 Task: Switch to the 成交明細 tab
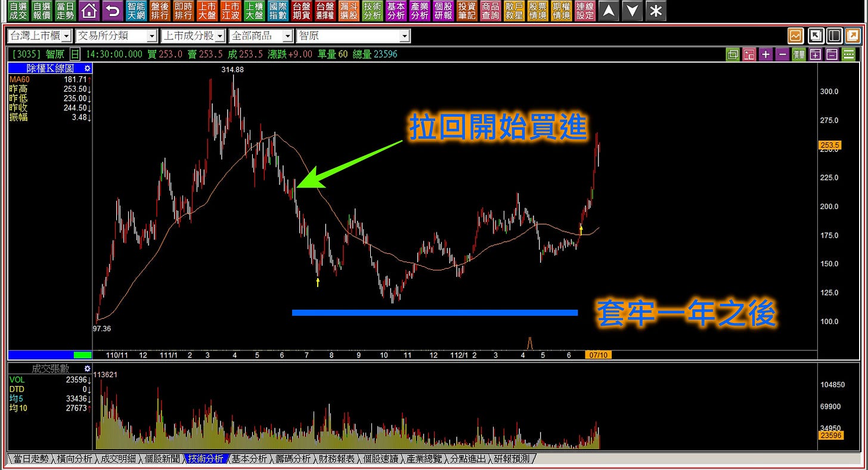click(119, 459)
